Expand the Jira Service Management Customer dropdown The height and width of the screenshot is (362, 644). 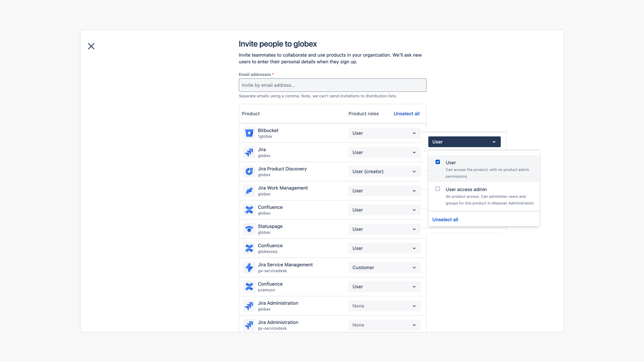pyautogui.click(x=384, y=268)
